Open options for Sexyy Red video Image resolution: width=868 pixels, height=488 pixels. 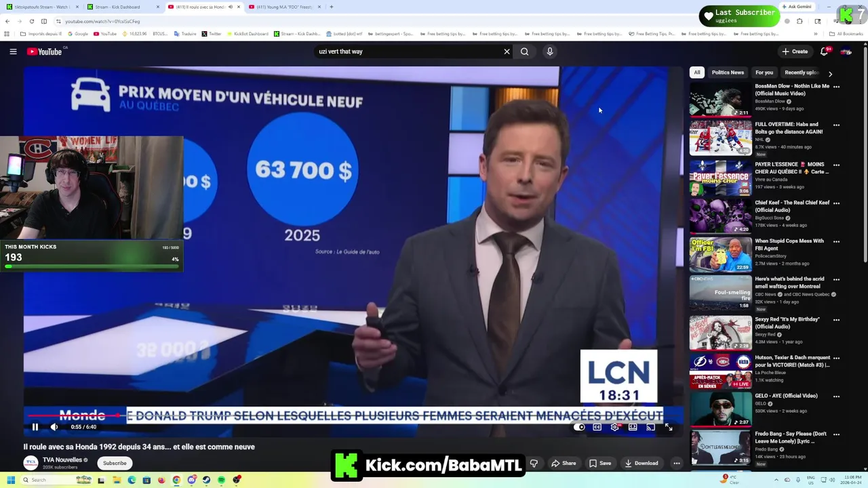click(x=836, y=319)
